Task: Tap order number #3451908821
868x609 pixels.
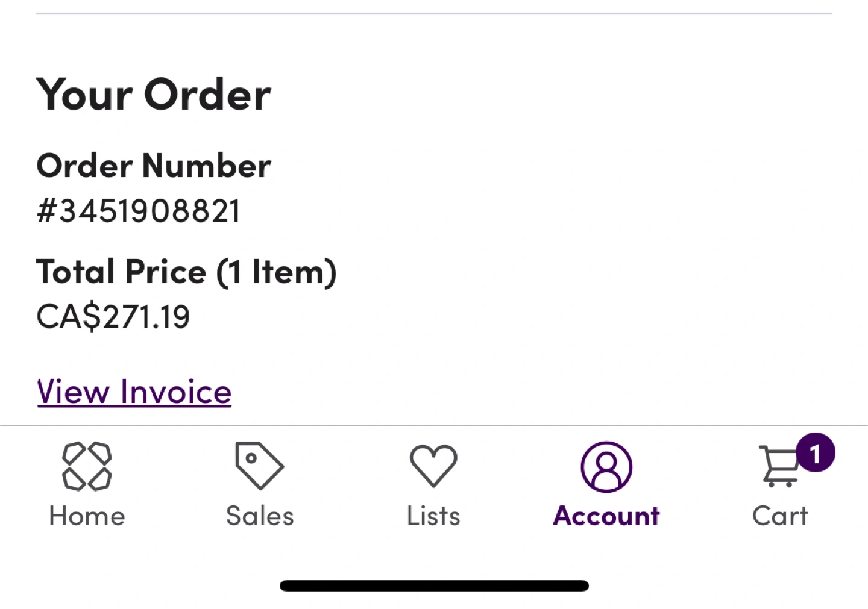Action: coord(138,211)
